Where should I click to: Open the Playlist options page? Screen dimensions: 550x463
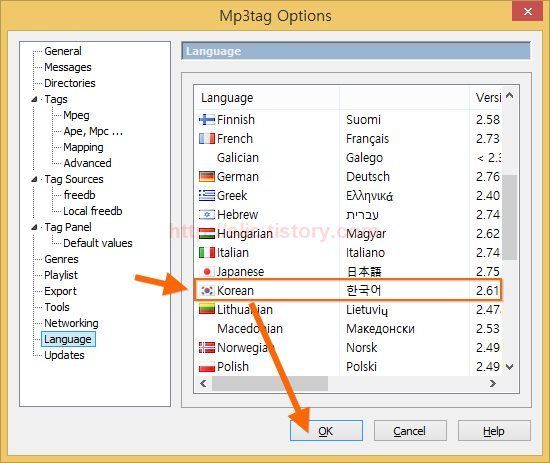pos(61,275)
